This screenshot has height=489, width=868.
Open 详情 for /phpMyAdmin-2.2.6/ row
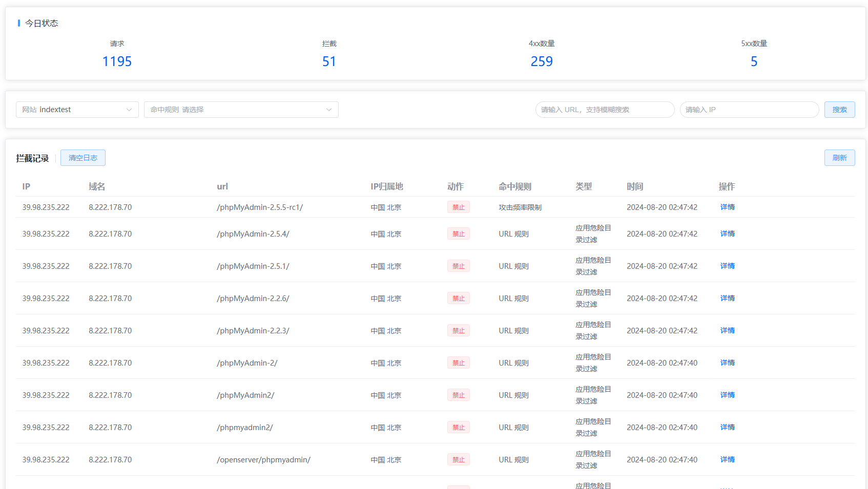tap(728, 298)
